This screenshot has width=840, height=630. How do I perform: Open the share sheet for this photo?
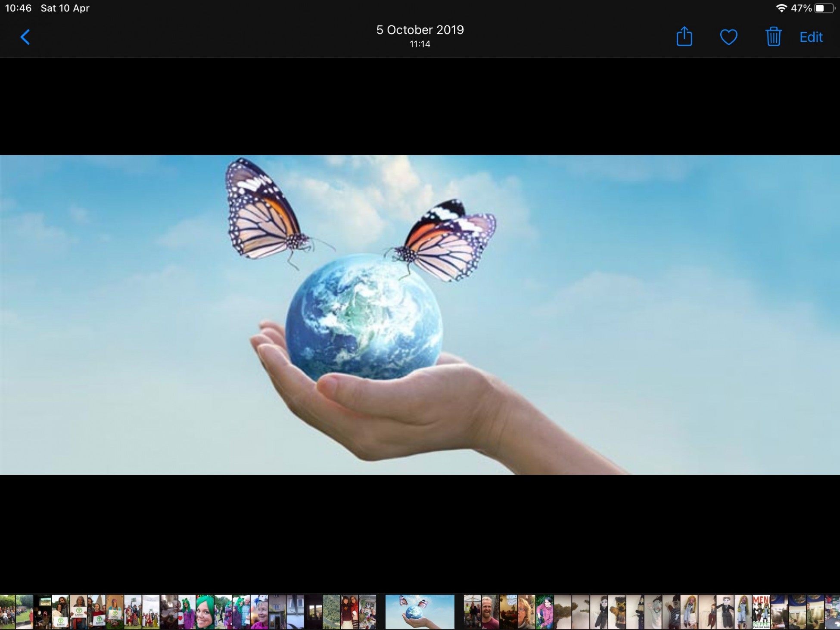(684, 36)
